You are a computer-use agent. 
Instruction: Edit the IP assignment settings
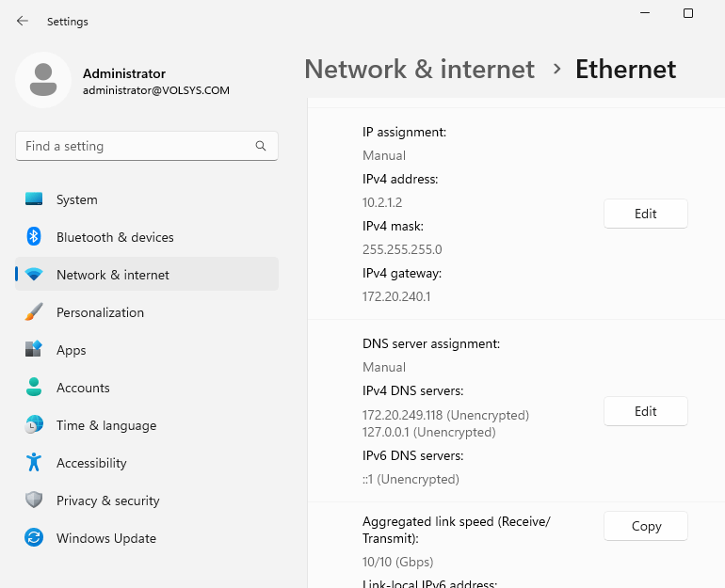tap(645, 214)
